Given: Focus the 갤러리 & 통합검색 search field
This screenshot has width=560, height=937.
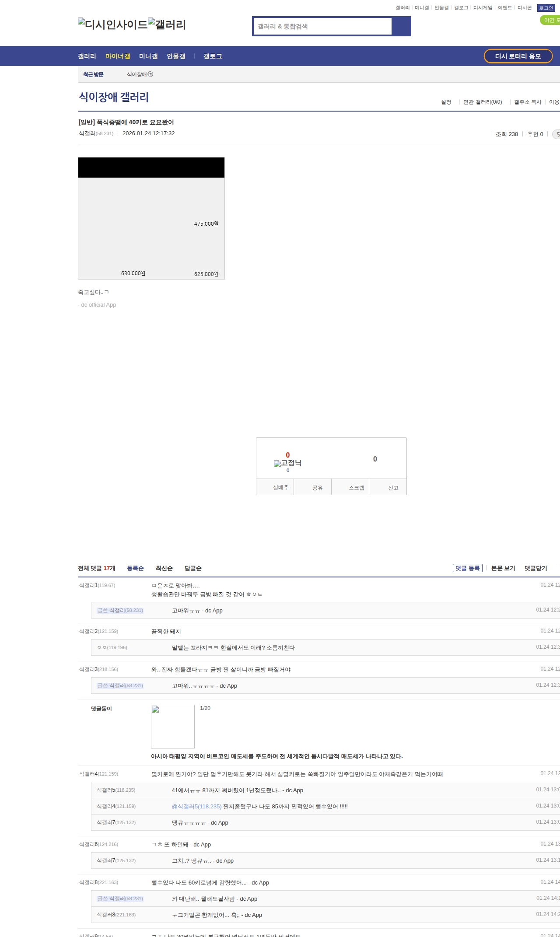Looking at the screenshot, I should point(322,26).
